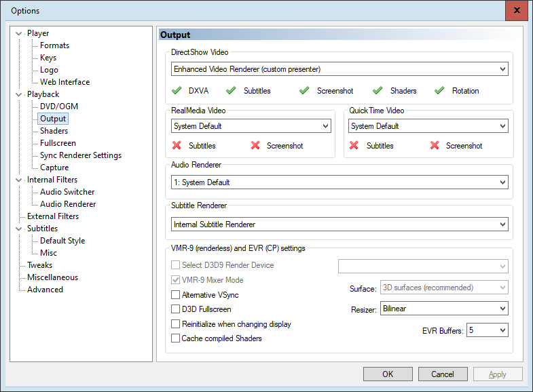The image size is (533, 392).
Task: Check the Cache compiled Shaders option
Action: tap(176, 338)
